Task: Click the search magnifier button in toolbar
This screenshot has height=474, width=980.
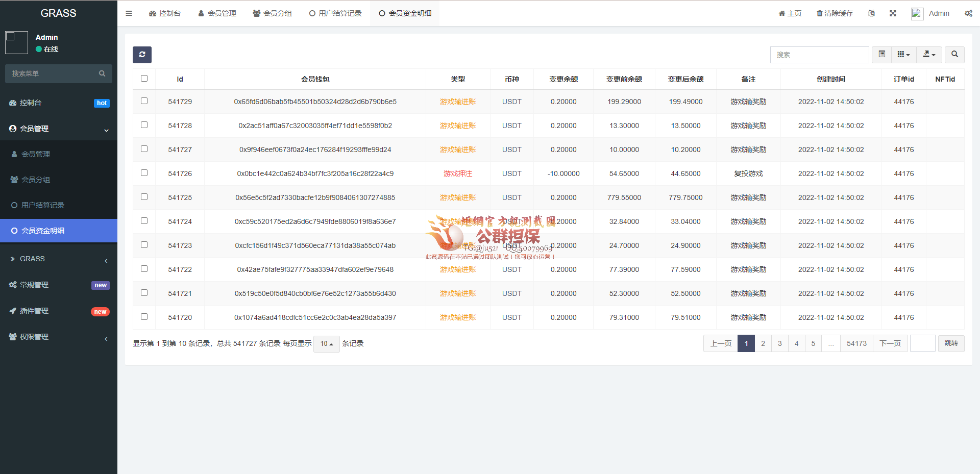Action: pyautogui.click(x=954, y=55)
